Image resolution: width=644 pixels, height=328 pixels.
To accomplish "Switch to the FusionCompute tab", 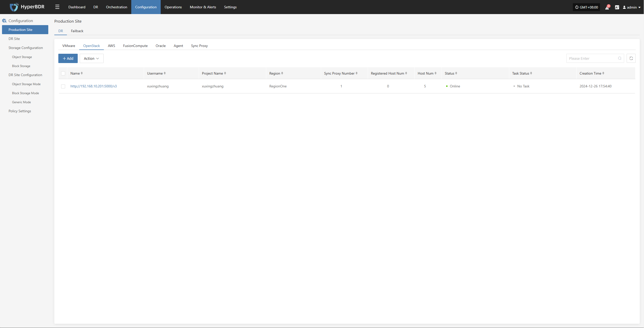I will click(135, 46).
